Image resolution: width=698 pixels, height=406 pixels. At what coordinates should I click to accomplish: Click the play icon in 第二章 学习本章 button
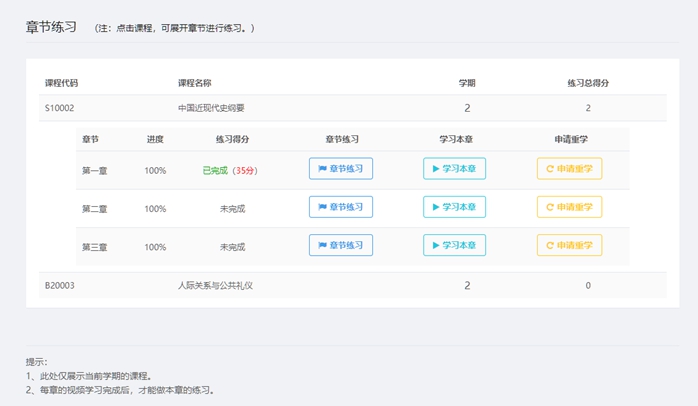coord(436,207)
